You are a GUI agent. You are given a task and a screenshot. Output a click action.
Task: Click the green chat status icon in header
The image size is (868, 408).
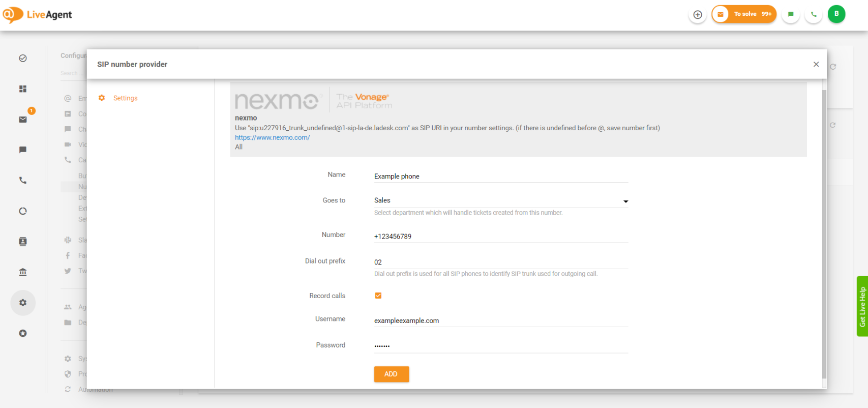791,15
